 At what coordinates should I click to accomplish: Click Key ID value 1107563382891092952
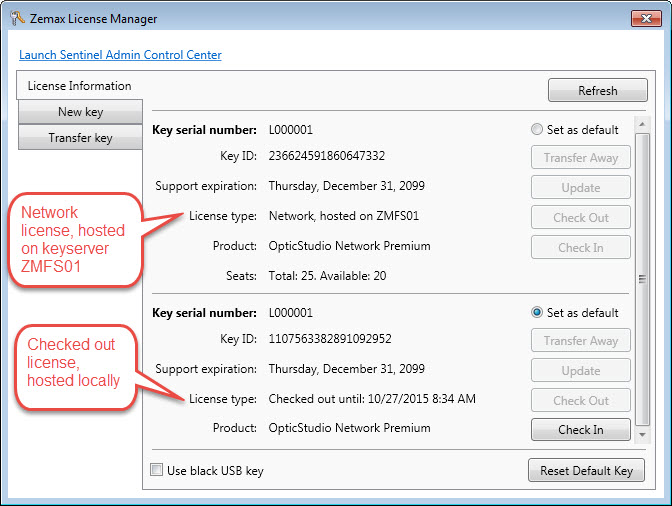(x=330, y=339)
